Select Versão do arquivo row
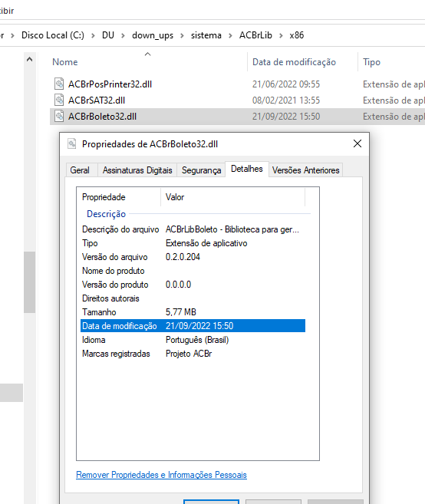This screenshot has height=504, width=425. [x=193, y=257]
